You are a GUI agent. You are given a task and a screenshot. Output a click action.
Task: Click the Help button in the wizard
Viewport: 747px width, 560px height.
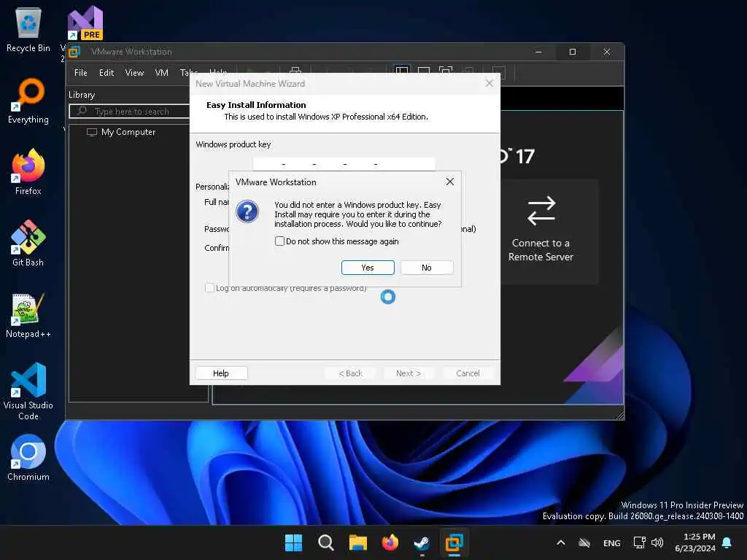[221, 373]
